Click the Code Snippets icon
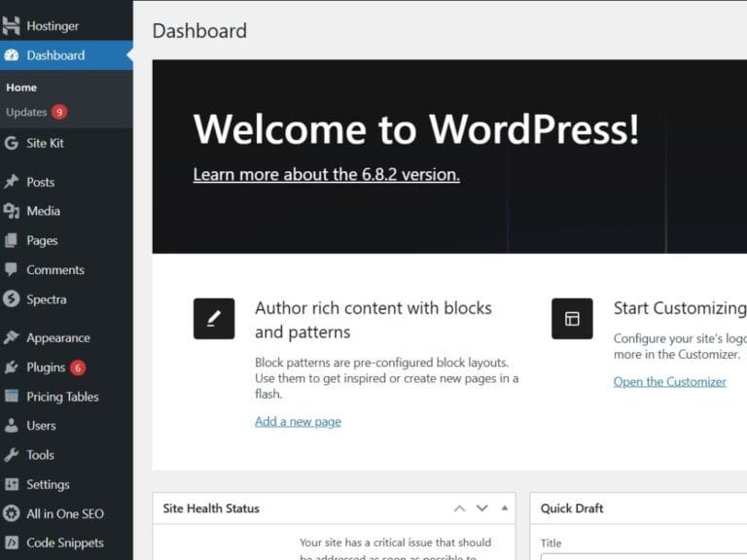Image resolution: width=747 pixels, height=560 pixels. coord(11,542)
